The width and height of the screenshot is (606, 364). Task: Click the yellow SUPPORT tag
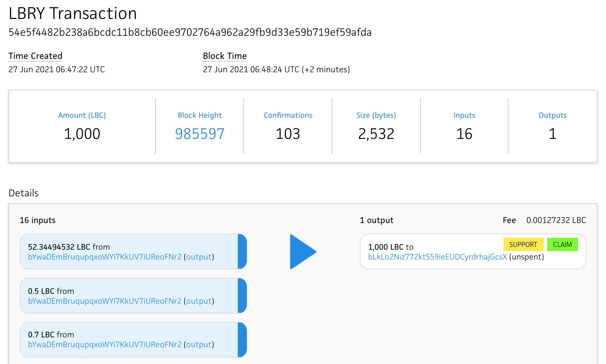pos(523,244)
